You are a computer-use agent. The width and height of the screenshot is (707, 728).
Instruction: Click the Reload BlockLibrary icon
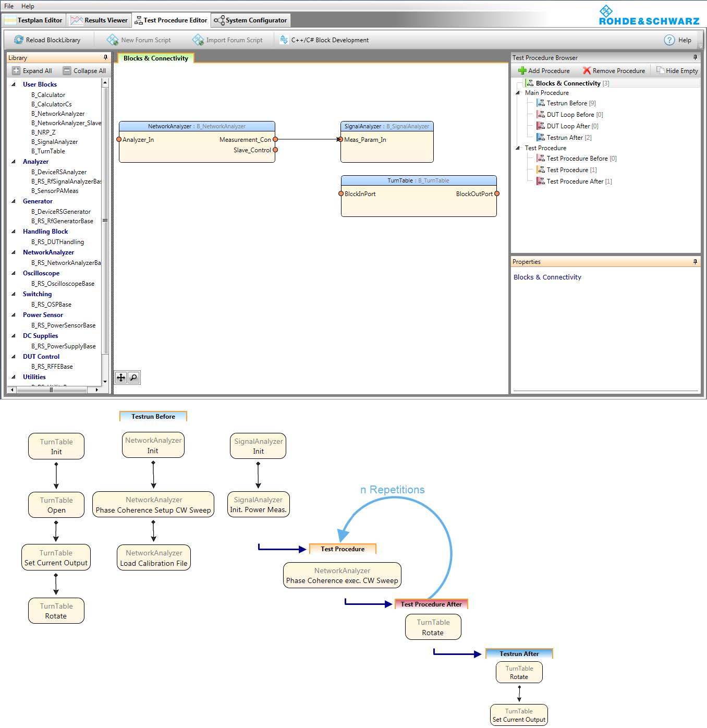pyautogui.click(x=19, y=40)
